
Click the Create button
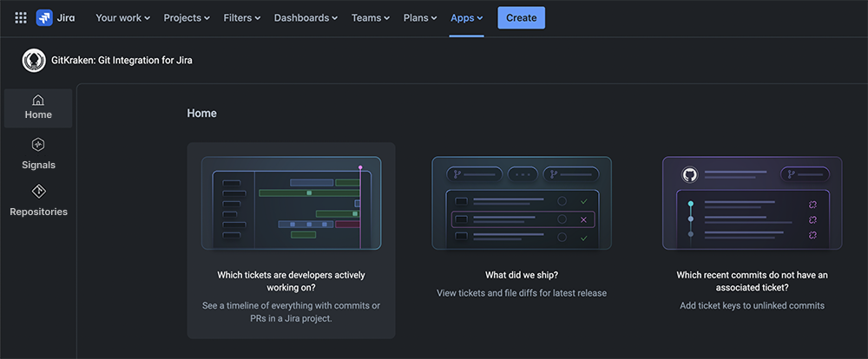point(522,17)
